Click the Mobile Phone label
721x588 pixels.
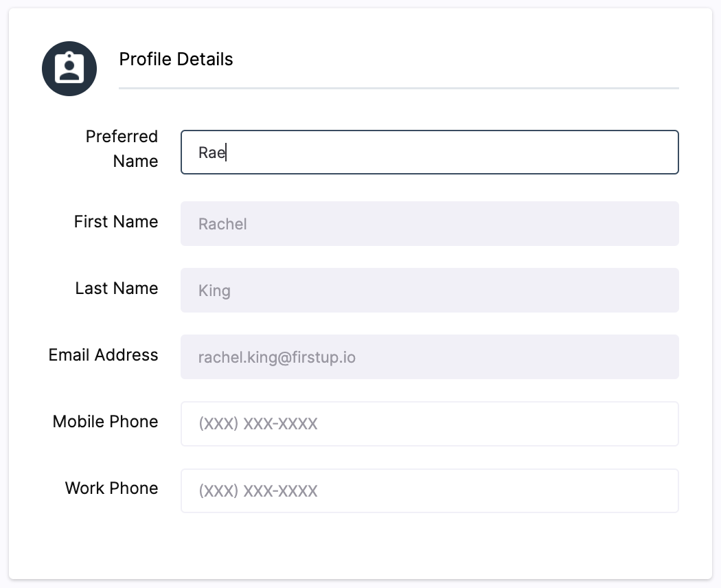pos(105,422)
